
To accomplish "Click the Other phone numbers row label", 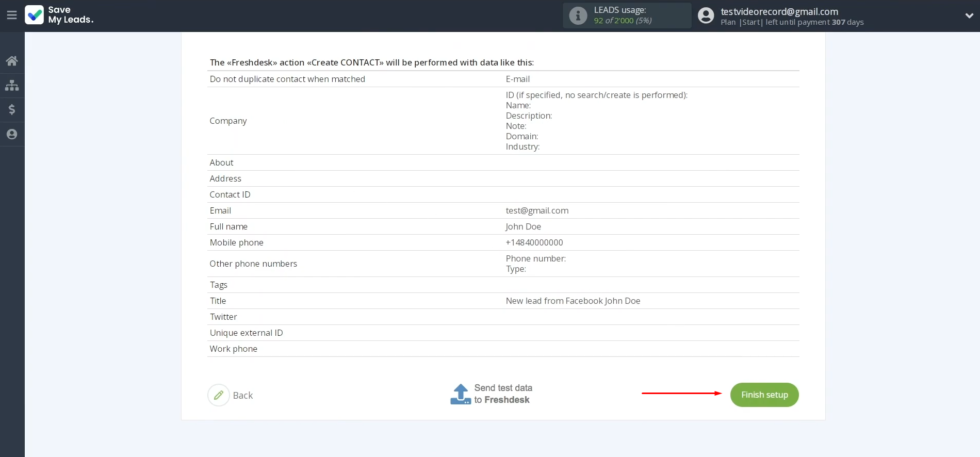I will [253, 264].
